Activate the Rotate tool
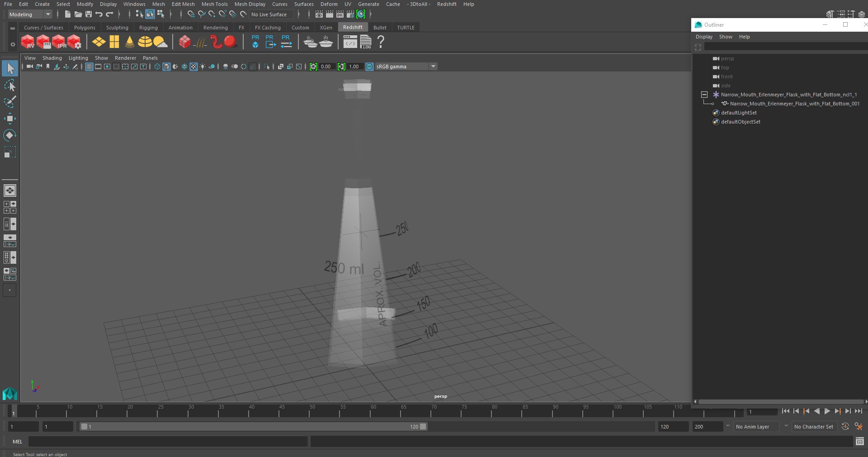 point(9,135)
